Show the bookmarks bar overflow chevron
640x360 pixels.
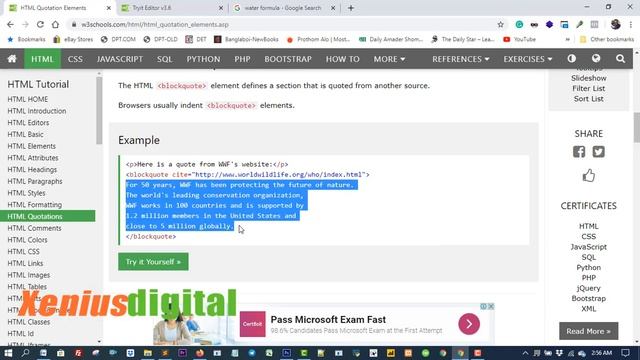567,40
